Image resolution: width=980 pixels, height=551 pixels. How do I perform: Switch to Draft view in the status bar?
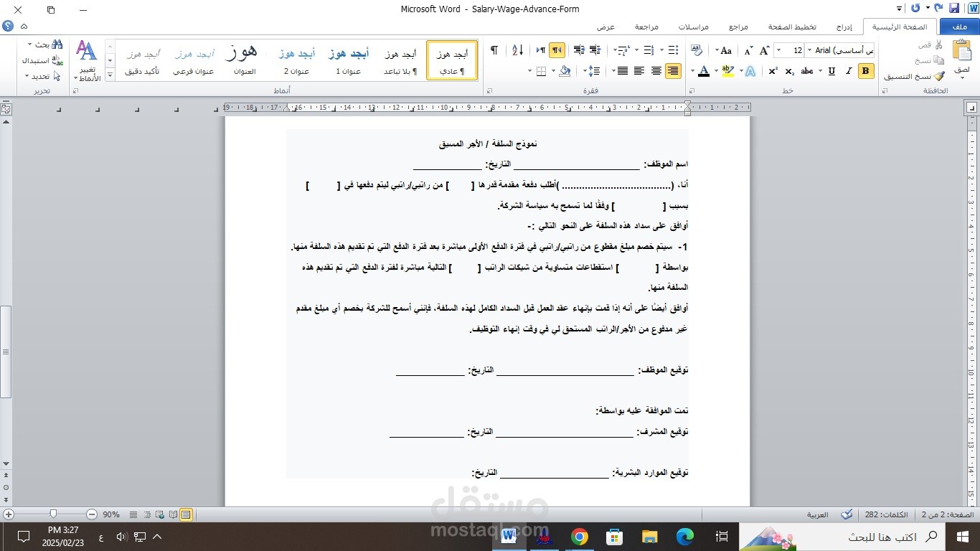point(134,514)
